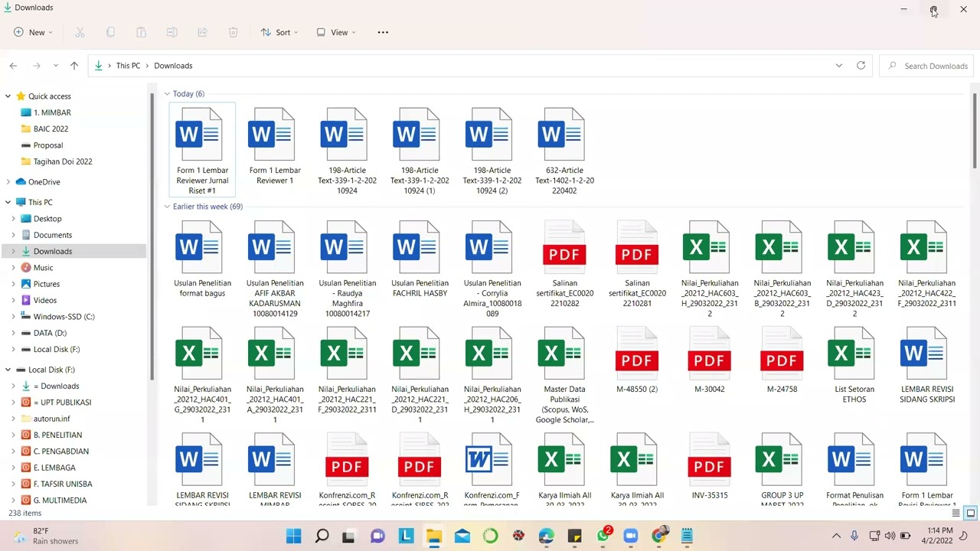The width and height of the screenshot is (980, 551).
Task: Select Form 1 Lembar Reviewer Jurnal Riset #1
Action: (x=202, y=151)
